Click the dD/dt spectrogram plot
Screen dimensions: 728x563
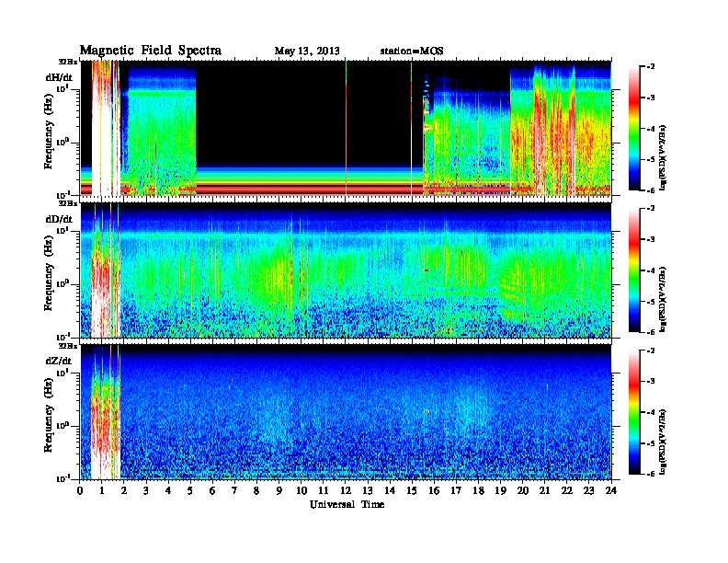(346, 270)
